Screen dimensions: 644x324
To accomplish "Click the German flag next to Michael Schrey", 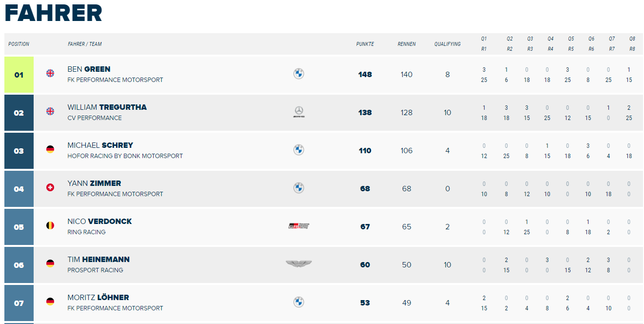I will (x=50, y=149).
